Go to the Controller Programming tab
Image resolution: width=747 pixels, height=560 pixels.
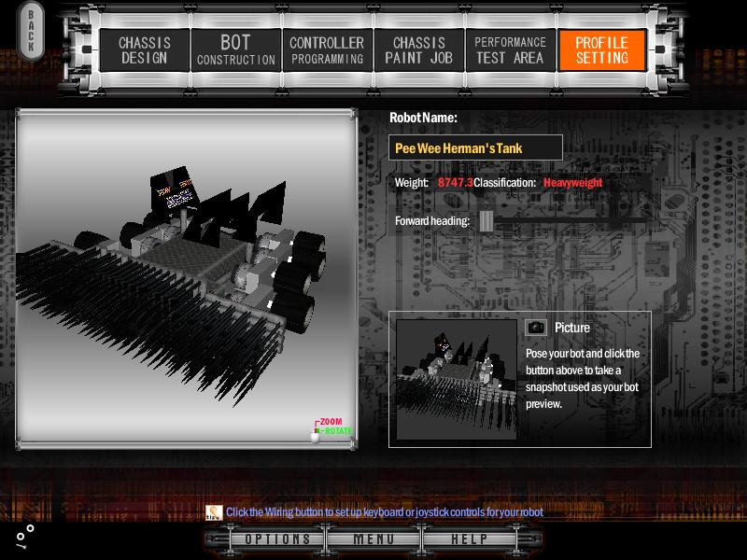point(328,50)
